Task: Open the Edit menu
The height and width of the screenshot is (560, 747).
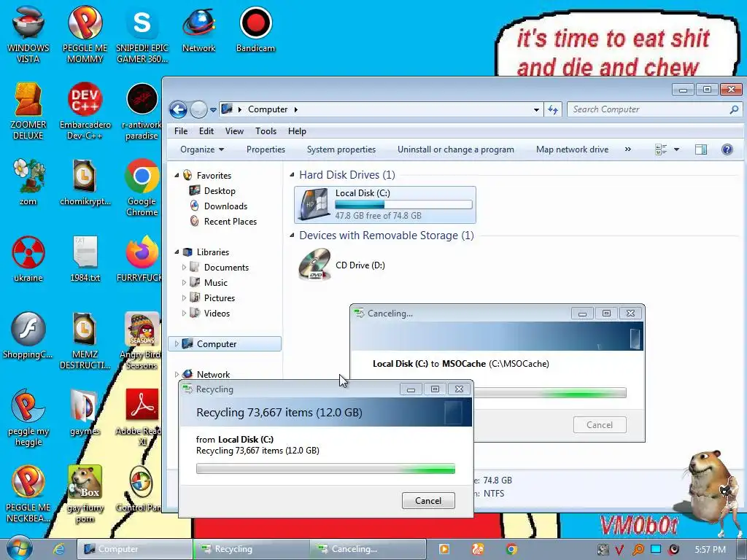Action: pyautogui.click(x=206, y=131)
